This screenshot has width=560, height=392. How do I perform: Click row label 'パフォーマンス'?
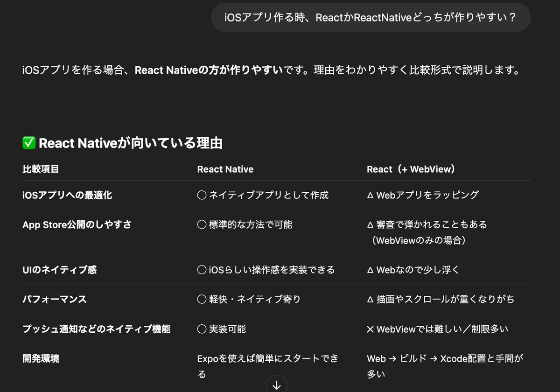[55, 299]
